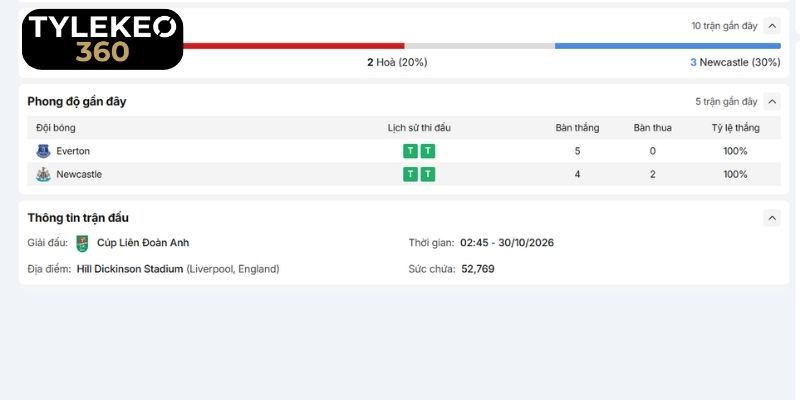Click the Everton club crest icon

(x=43, y=151)
